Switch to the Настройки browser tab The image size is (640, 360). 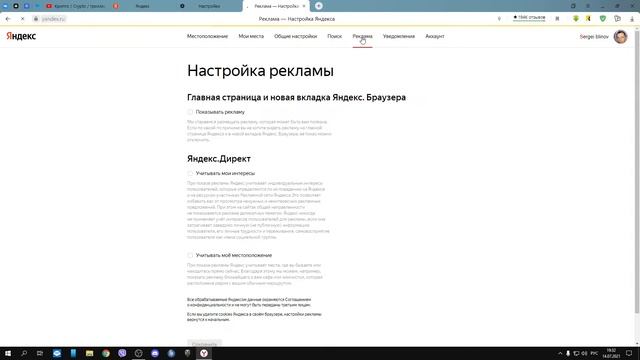pos(209,6)
